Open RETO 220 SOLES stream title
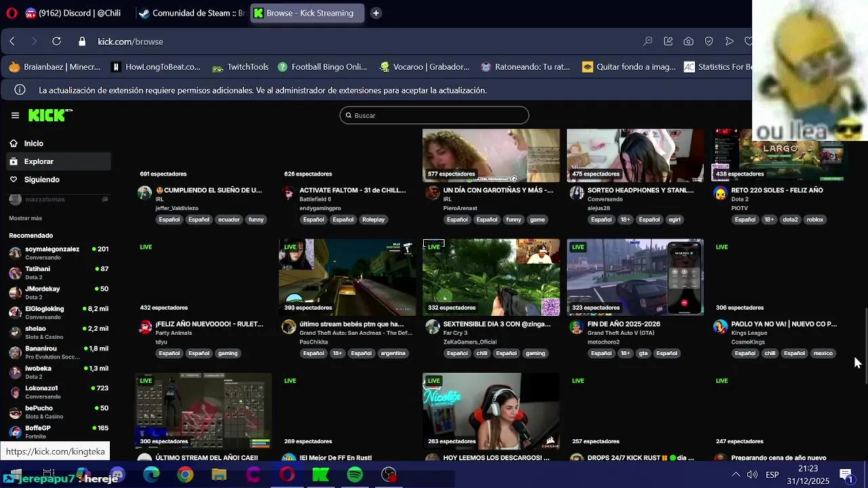The image size is (868, 488). [x=777, y=190]
